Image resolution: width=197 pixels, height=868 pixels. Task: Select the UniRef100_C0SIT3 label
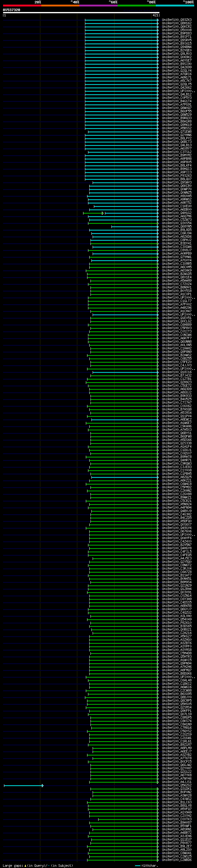tap(177, 332)
